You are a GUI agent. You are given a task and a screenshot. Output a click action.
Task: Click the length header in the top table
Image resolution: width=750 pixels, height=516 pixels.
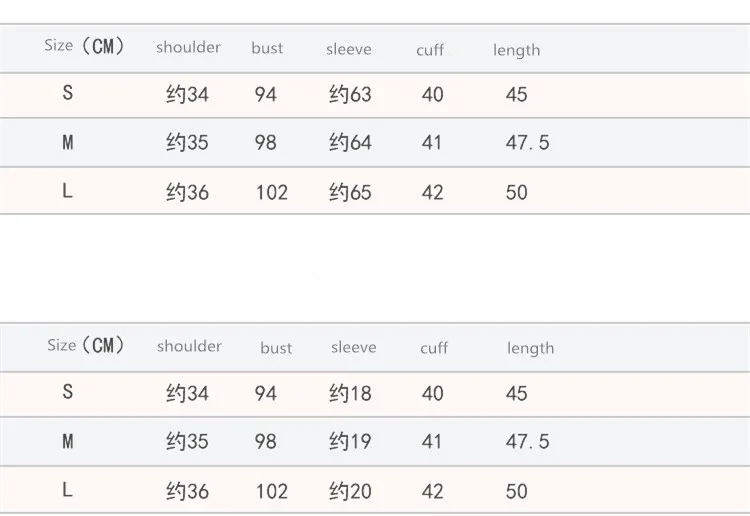(x=517, y=50)
